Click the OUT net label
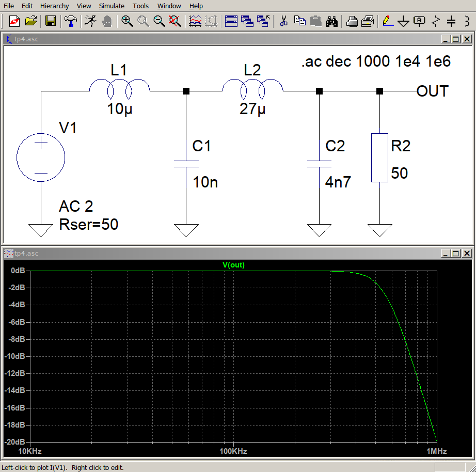This screenshot has width=476, height=472. [x=433, y=91]
